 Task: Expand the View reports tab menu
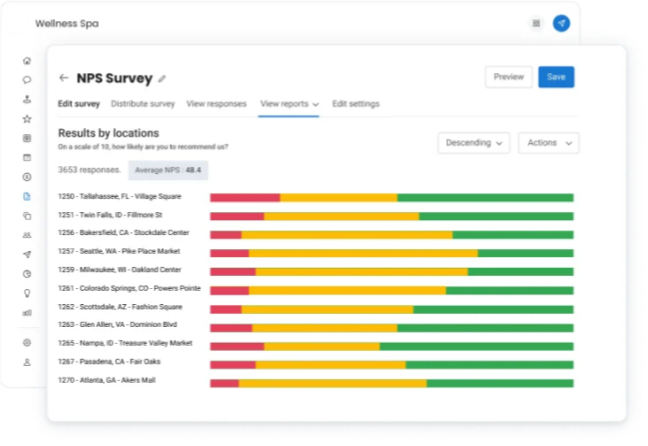[289, 104]
